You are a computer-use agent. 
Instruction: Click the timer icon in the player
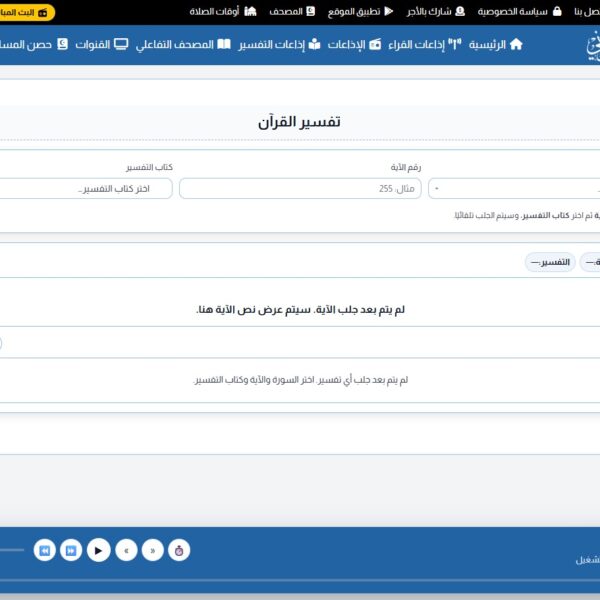(180, 550)
